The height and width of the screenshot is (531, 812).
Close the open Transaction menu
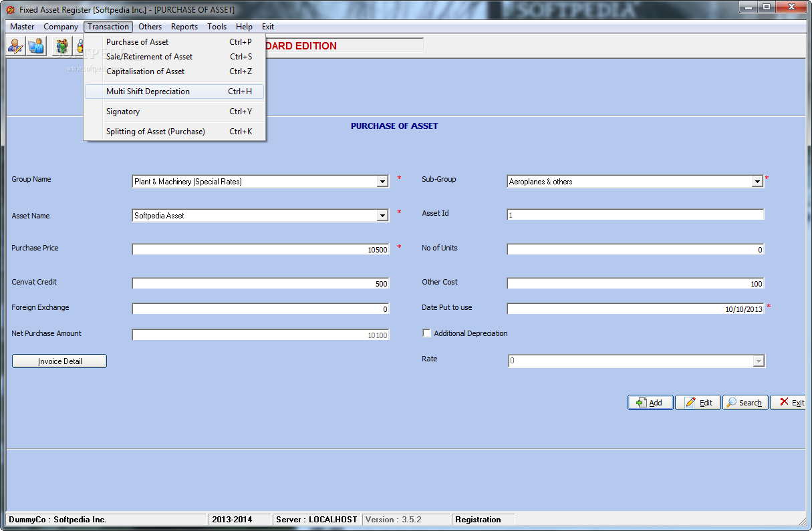108,27
